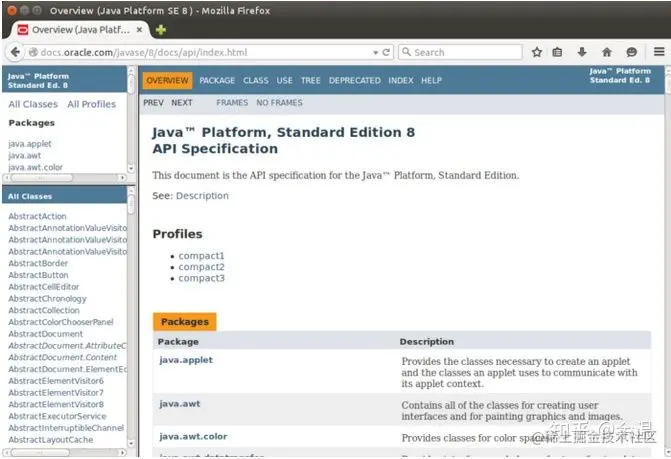The width and height of the screenshot is (671, 459).
Task: Open the AbstractColorChooserPanel class
Action: (61, 322)
